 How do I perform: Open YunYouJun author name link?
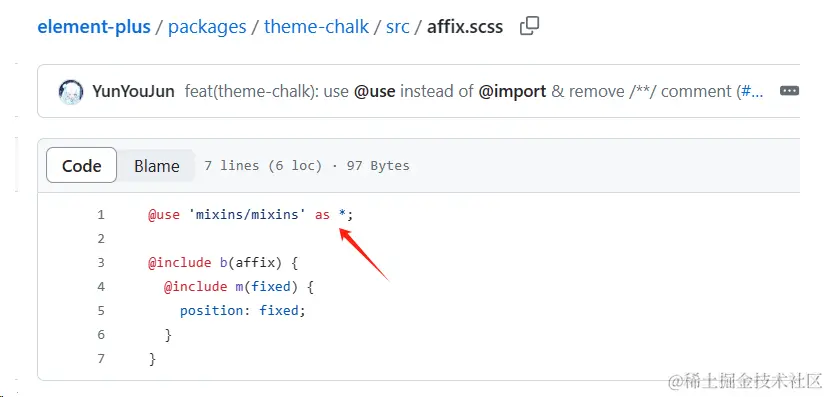tap(133, 91)
